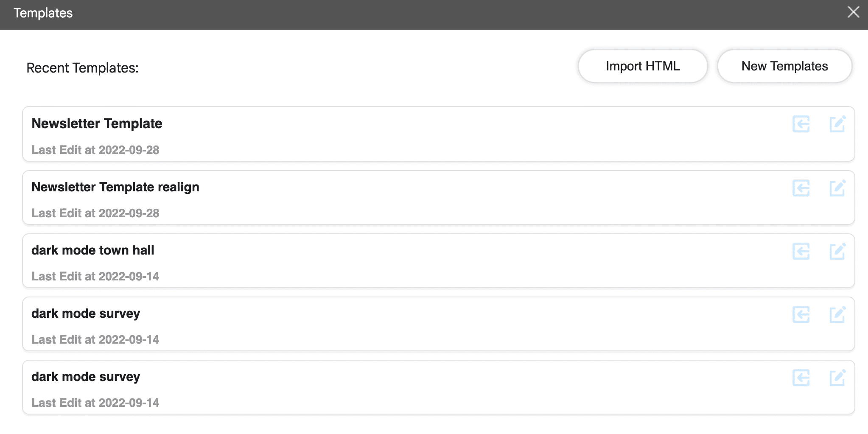
Task: Load the Newsletter Template into the editor
Action: pyautogui.click(x=801, y=124)
